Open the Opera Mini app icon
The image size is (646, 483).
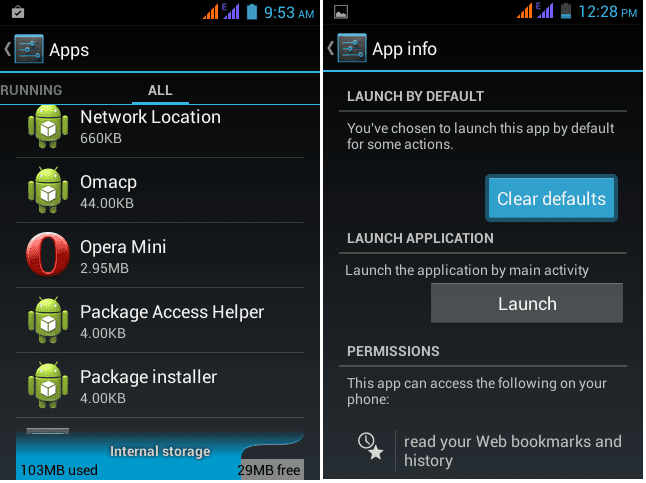(48, 254)
